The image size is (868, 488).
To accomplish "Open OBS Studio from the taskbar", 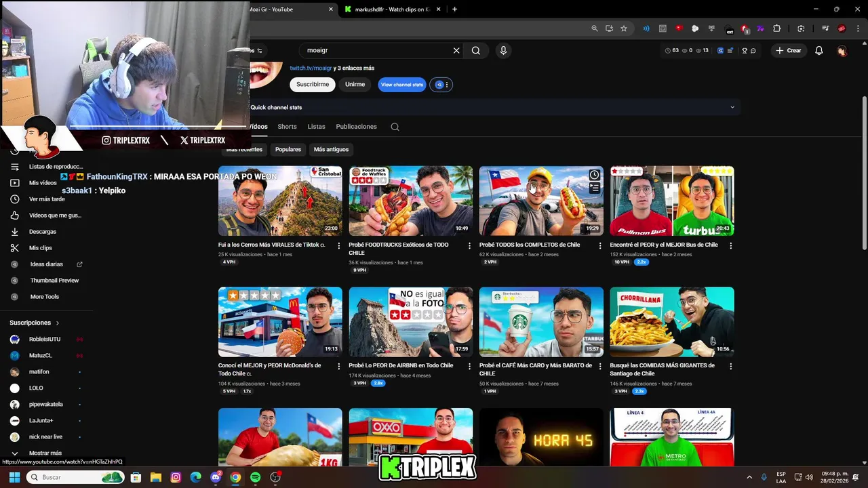I will click(275, 477).
